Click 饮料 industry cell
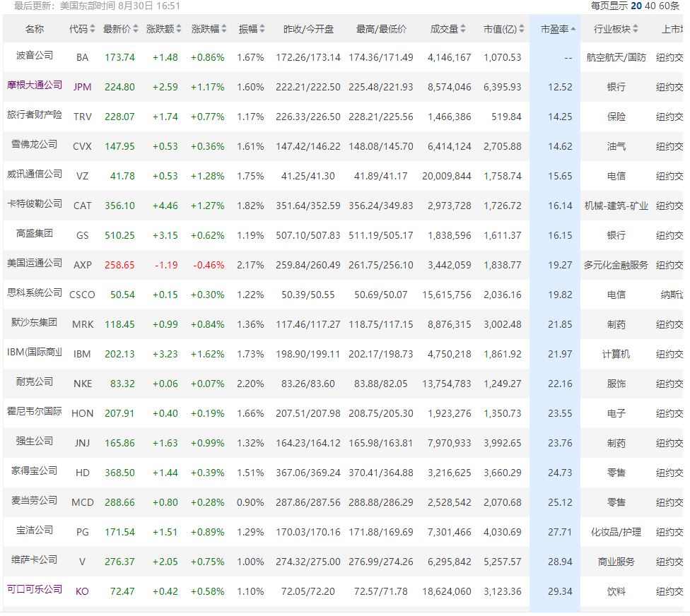Screen dimensions: 690x616 pyautogui.click(x=616, y=592)
